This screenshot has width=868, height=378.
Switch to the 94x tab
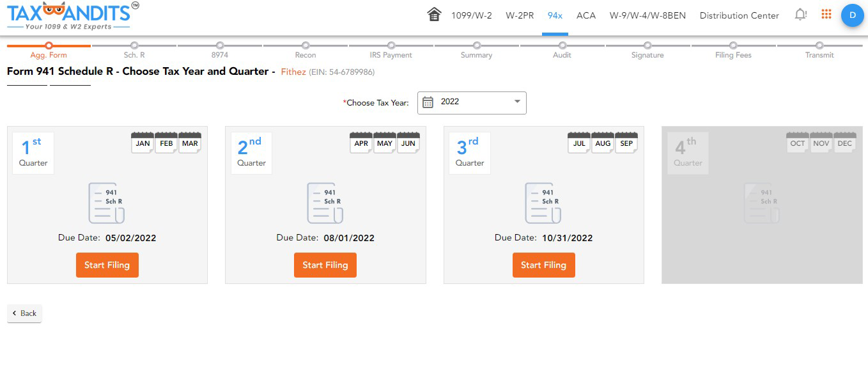coord(555,15)
